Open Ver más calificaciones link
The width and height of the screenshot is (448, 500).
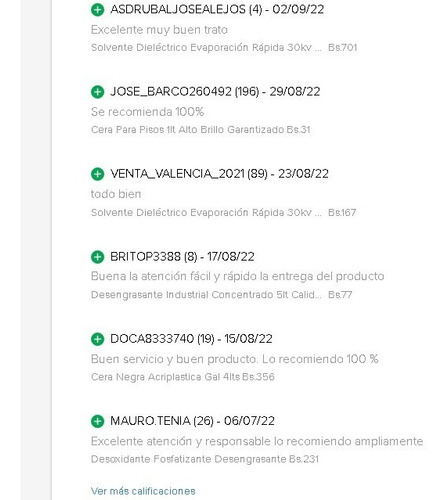point(143,491)
